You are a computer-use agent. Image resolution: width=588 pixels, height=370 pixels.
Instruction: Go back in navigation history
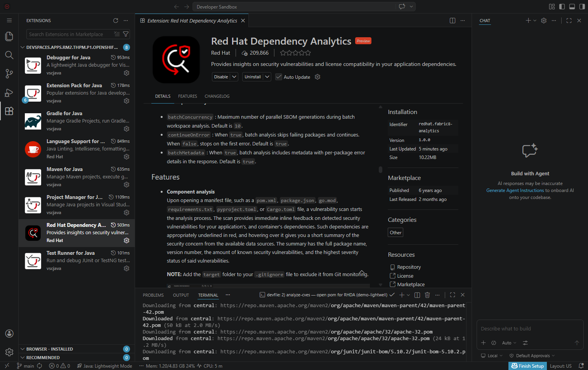coord(177,7)
